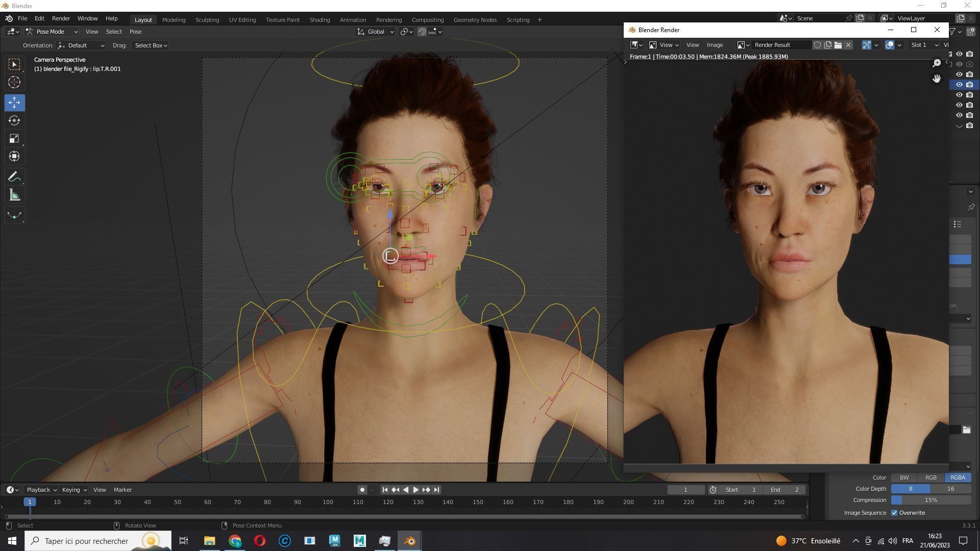Uncheck the Overwrite option for image sequence
The height and width of the screenshot is (551, 980).
(x=894, y=513)
